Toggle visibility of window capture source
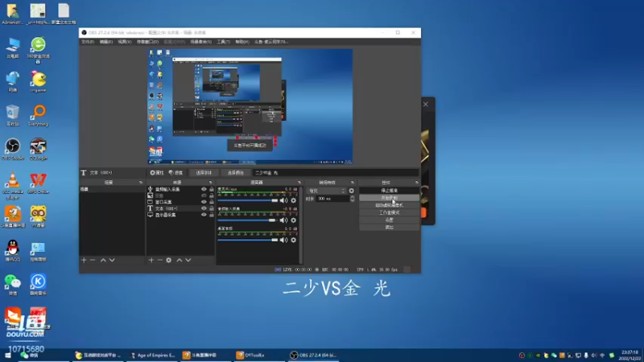 204,202
